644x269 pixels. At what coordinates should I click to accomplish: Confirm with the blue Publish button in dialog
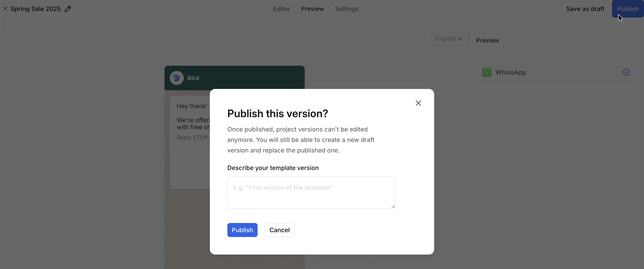tap(242, 230)
